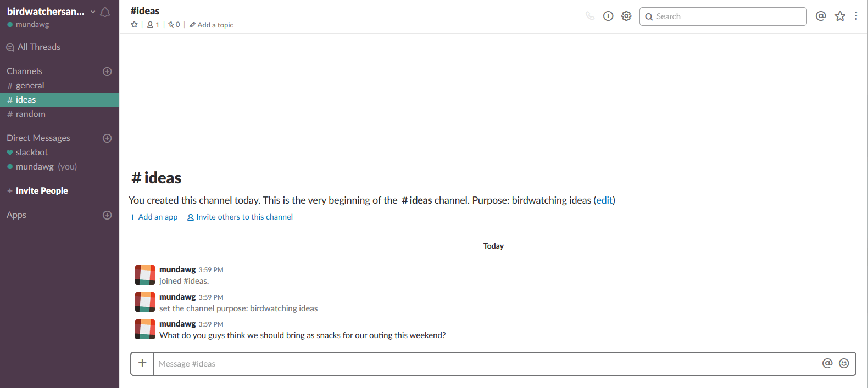Focus the Message #ideas input field
Viewport: 868px width, 388px height.
coord(487,364)
